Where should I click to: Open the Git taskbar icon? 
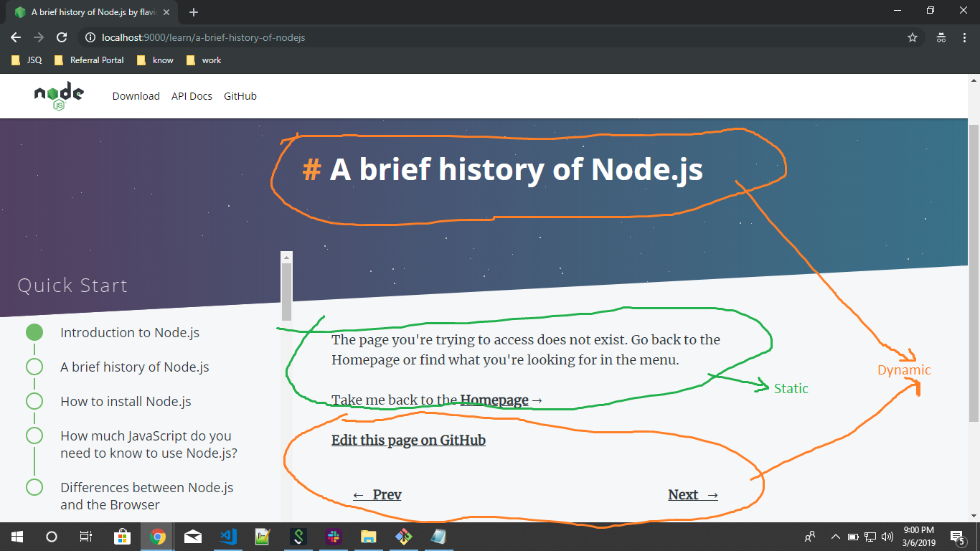point(404,537)
